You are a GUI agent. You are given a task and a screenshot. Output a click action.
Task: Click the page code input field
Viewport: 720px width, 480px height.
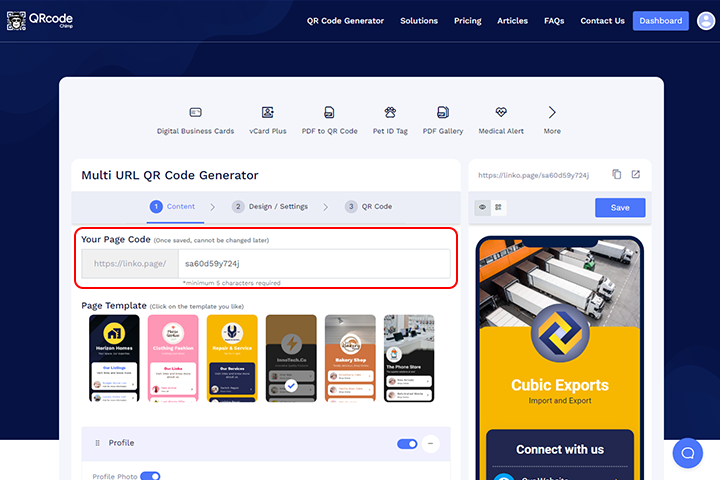[314, 264]
